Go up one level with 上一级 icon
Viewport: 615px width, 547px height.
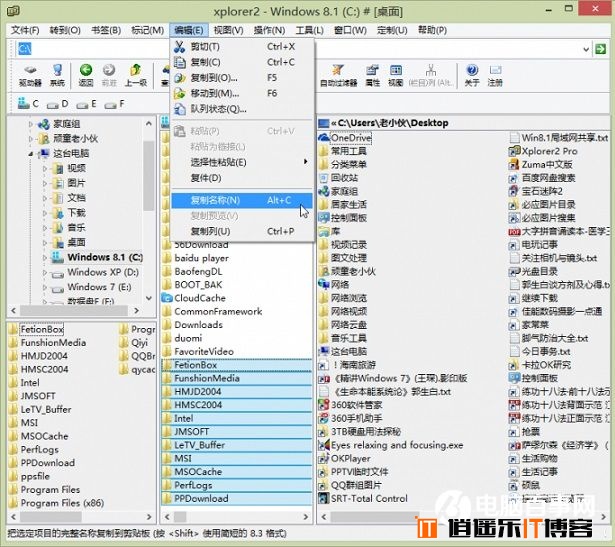tap(136, 75)
